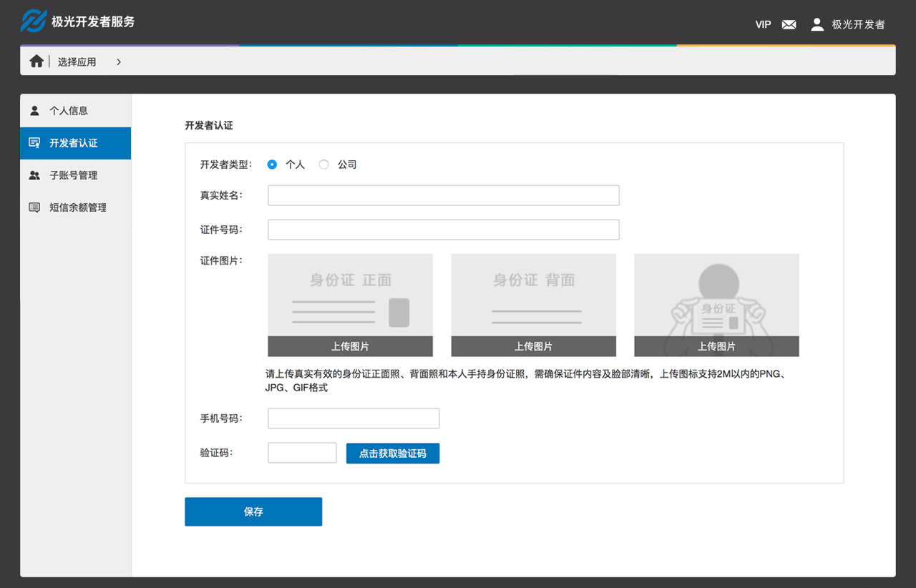
Task: Click 上传图片 under hand-held ID photo
Action: (717, 346)
